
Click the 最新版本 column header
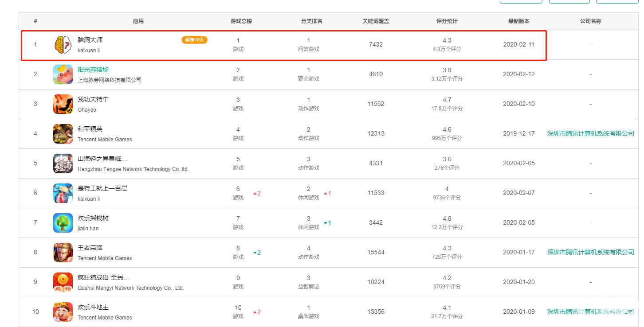point(518,21)
